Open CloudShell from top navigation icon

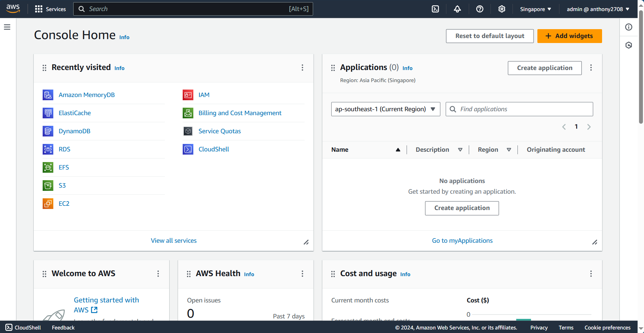(x=435, y=9)
